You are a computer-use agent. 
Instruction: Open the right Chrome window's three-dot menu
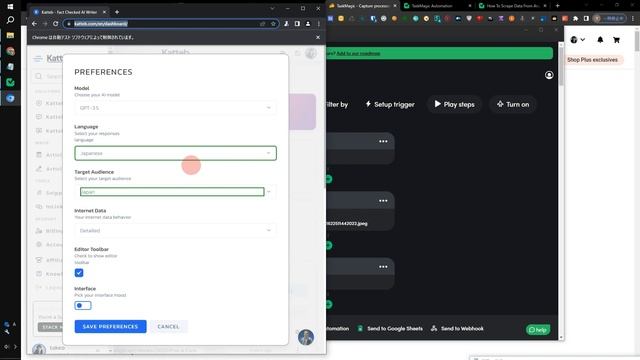pyautogui.click(x=633, y=18)
